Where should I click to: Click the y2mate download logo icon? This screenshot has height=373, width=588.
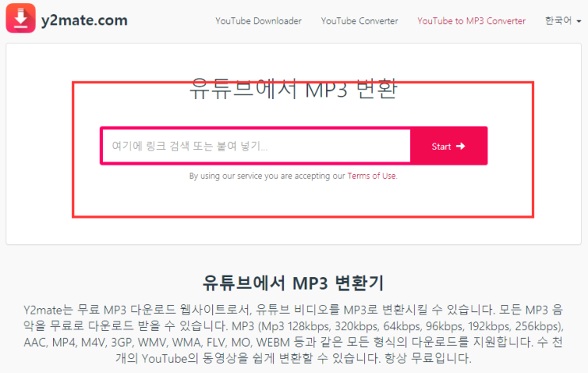(x=21, y=18)
